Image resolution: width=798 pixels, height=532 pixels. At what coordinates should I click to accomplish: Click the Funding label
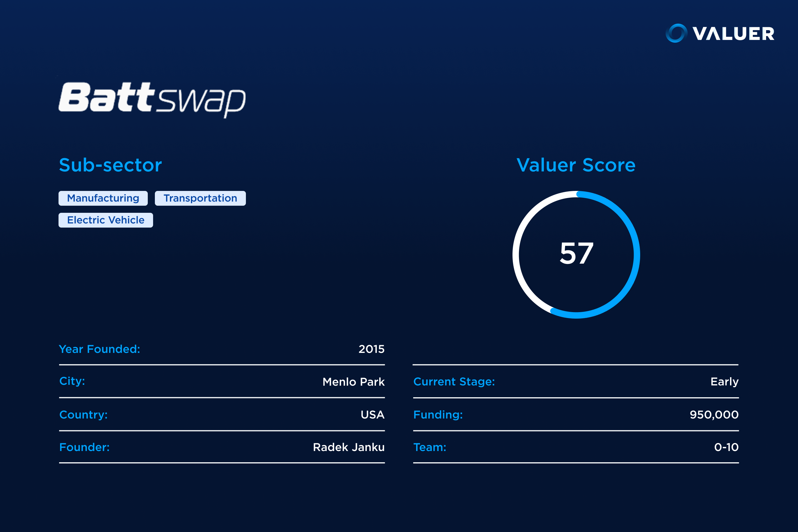click(x=438, y=415)
